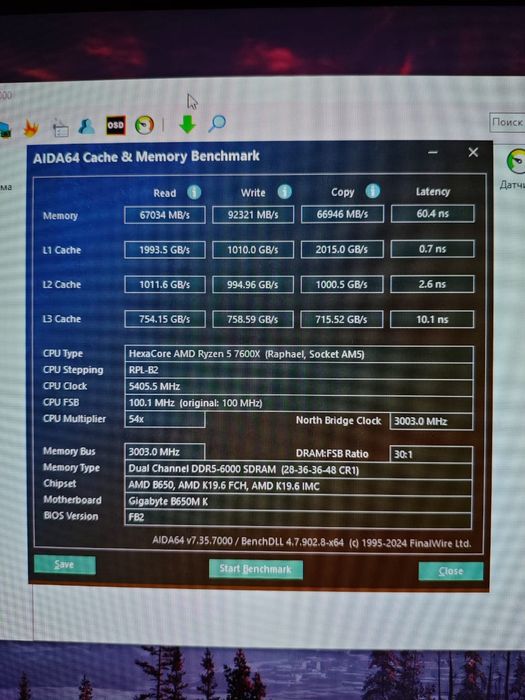Select L1 Cache write value 1010.0 GB/s
525x700 pixels.
click(253, 250)
